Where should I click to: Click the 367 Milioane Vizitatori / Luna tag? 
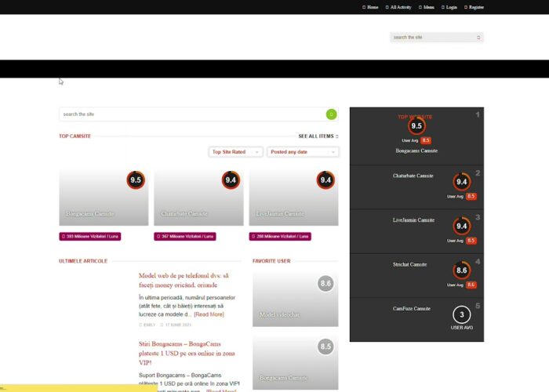point(185,237)
